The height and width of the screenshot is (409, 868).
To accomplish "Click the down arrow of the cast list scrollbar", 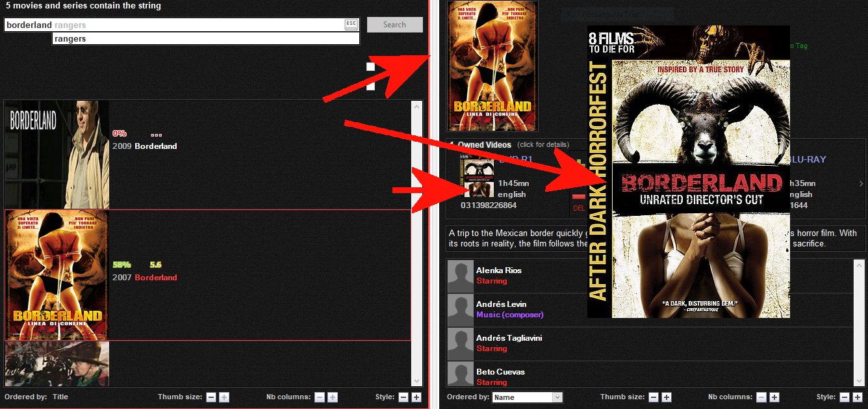I will (x=859, y=381).
